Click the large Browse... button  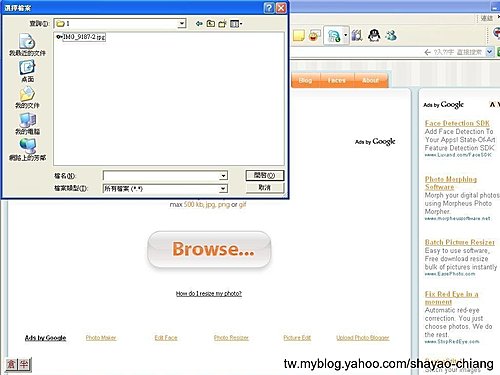[x=209, y=249]
